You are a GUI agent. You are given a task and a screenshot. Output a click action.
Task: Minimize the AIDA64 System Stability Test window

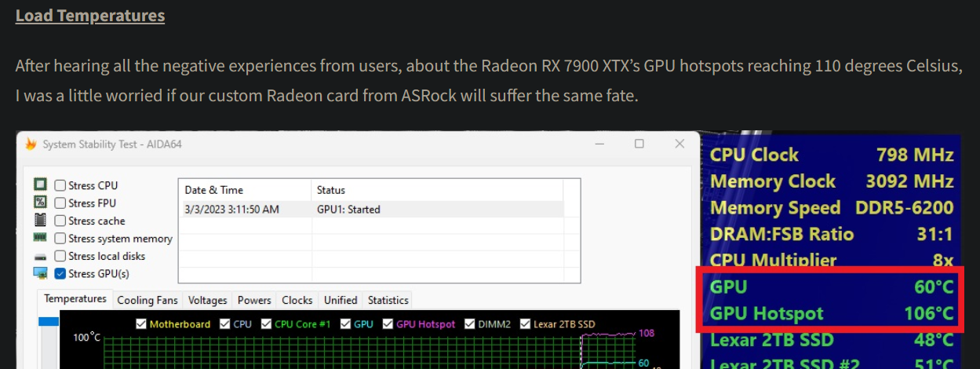click(x=599, y=144)
